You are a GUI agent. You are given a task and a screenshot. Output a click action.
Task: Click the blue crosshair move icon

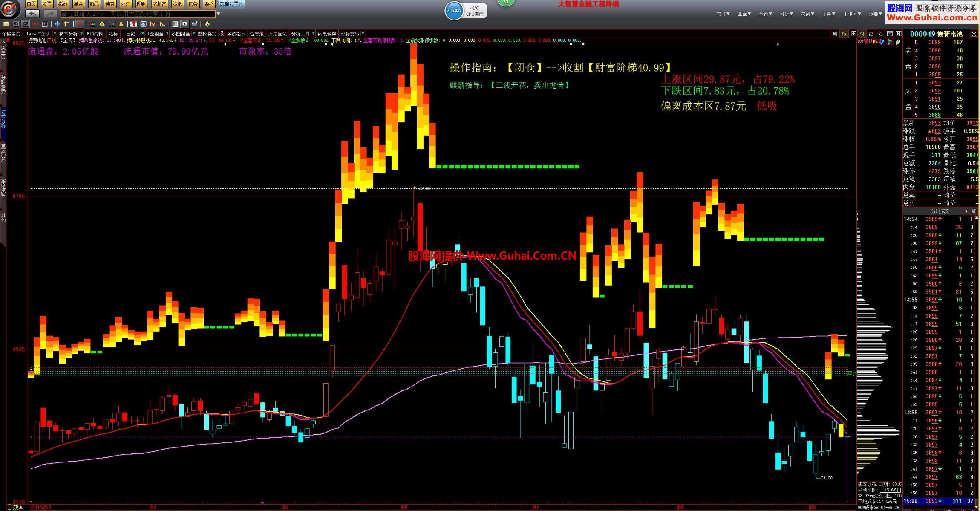57,24
